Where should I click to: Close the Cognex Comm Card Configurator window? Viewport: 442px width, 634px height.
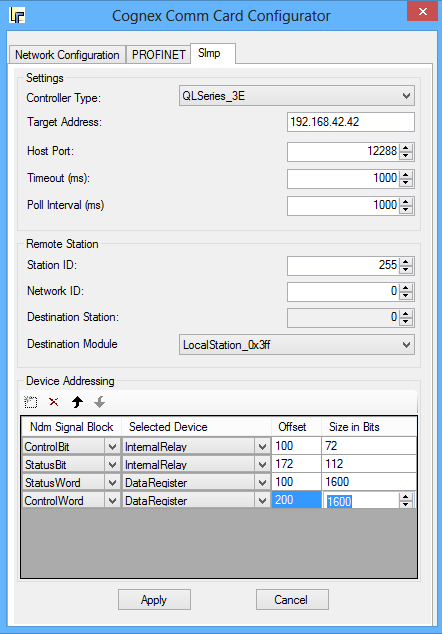coord(423,11)
